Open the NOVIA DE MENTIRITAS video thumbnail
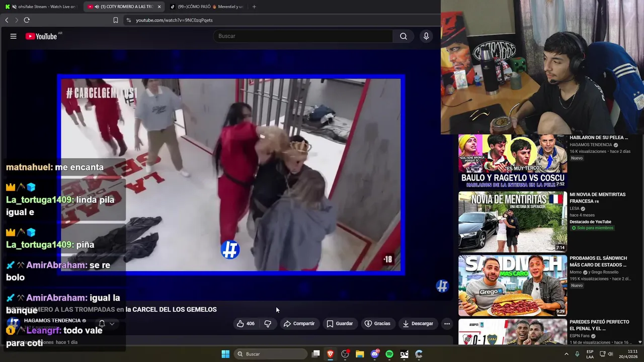The height and width of the screenshot is (362, 644). point(512,222)
